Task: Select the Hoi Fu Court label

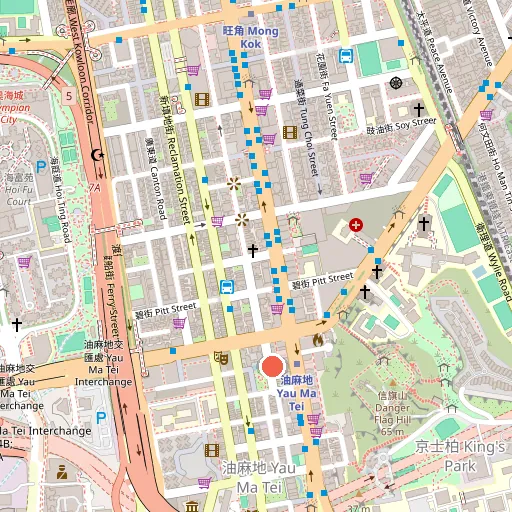Action: [19, 189]
